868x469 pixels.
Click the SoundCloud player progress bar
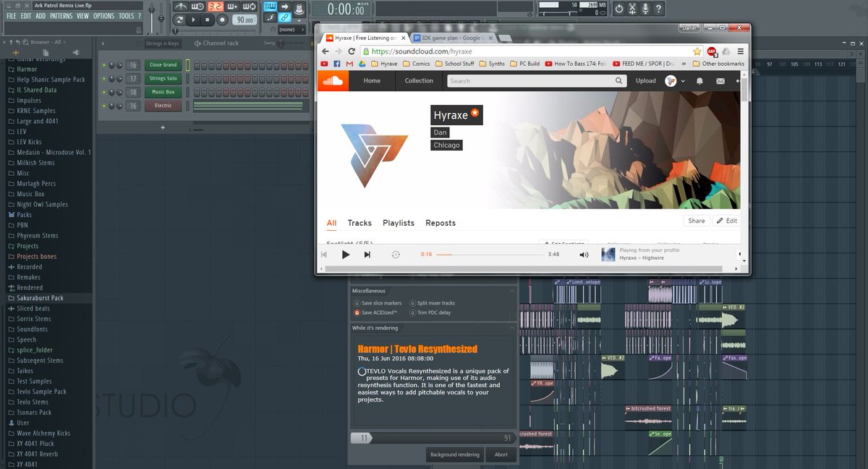pos(490,255)
